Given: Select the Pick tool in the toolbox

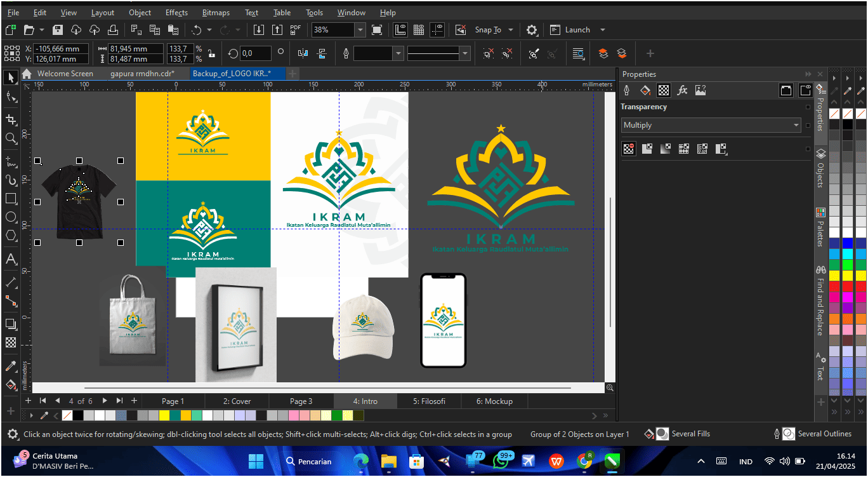Looking at the screenshot, I should [x=10, y=77].
